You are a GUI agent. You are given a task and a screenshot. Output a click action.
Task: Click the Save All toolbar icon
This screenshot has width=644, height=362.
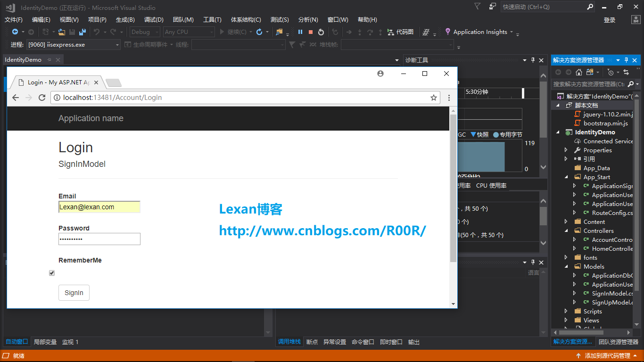click(83, 32)
